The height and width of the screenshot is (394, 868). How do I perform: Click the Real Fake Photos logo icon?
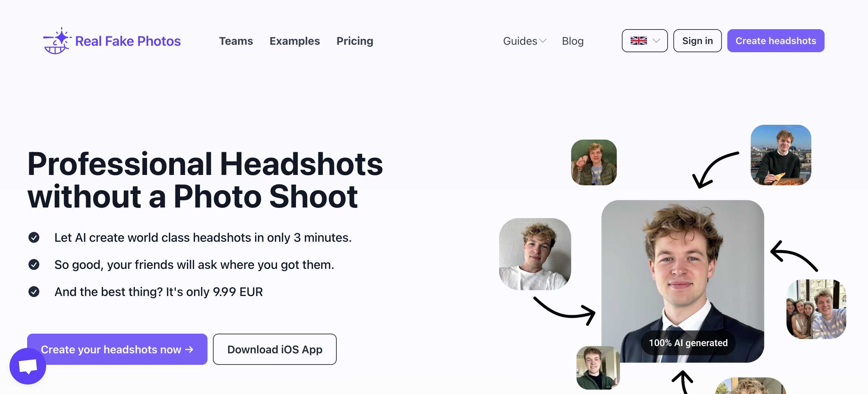pyautogui.click(x=57, y=41)
